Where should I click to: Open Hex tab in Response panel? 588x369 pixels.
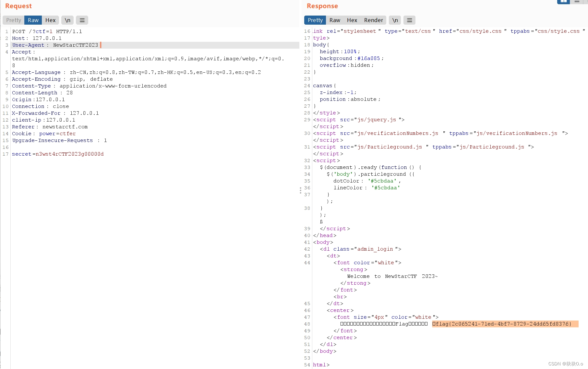352,20
